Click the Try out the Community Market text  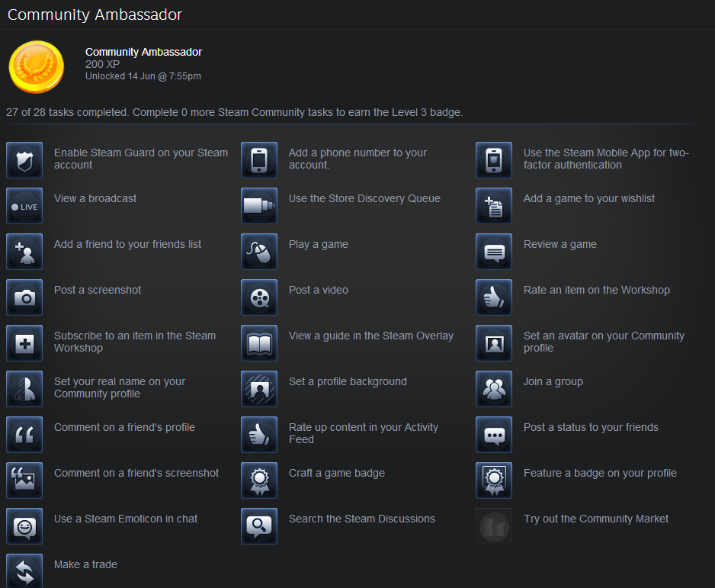[595, 519]
